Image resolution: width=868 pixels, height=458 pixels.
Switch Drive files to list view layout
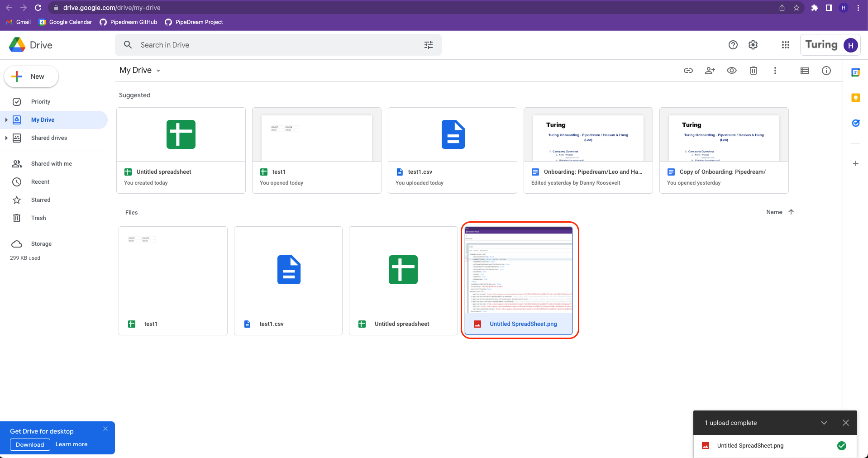pos(804,71)
